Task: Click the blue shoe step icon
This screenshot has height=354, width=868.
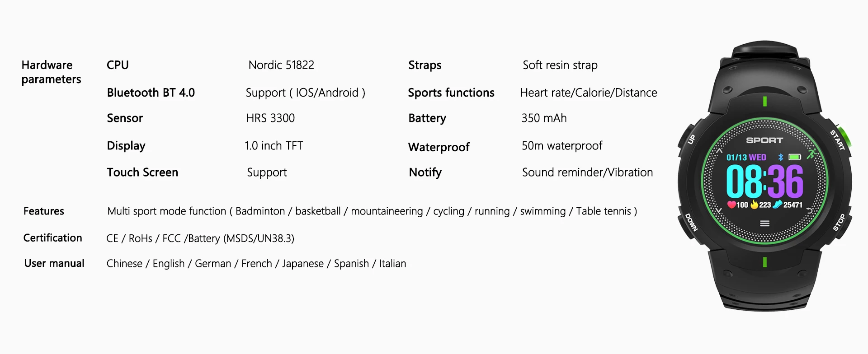Action: pos(778,205)
